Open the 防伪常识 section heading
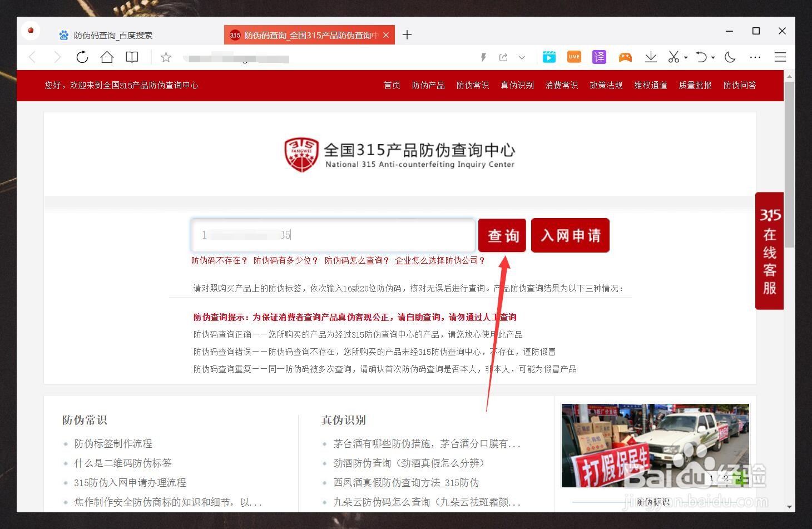 pos(85,420)
